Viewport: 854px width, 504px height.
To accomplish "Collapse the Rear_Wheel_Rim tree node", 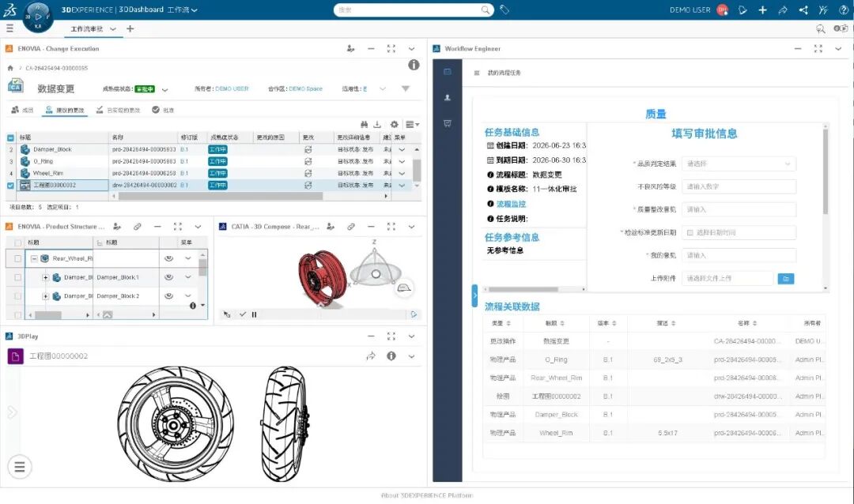I will coord(34,258).
